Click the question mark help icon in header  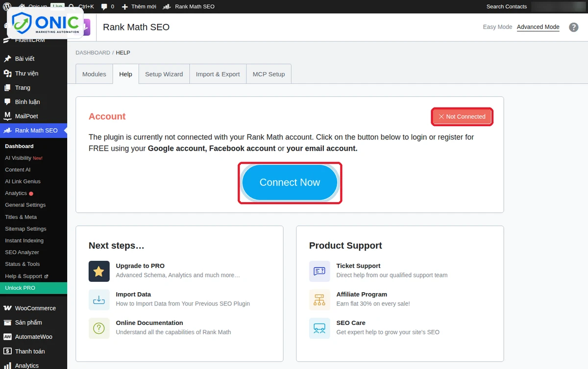tap(574, 27)
